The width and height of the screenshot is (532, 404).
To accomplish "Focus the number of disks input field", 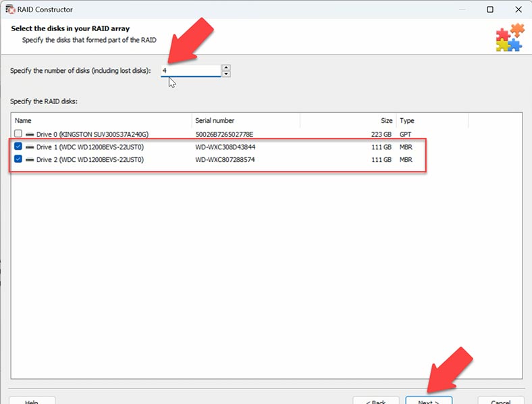I will pos(190,71).
